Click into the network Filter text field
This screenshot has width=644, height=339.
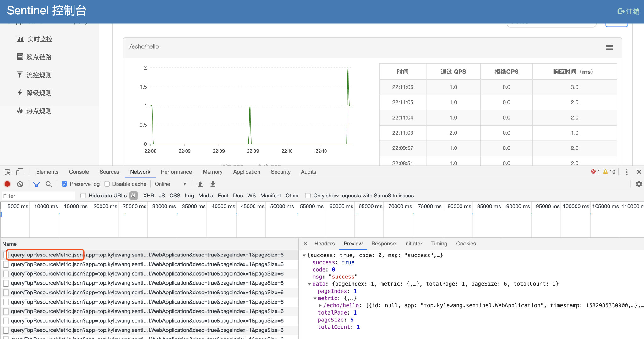click(x=38, y=196)
